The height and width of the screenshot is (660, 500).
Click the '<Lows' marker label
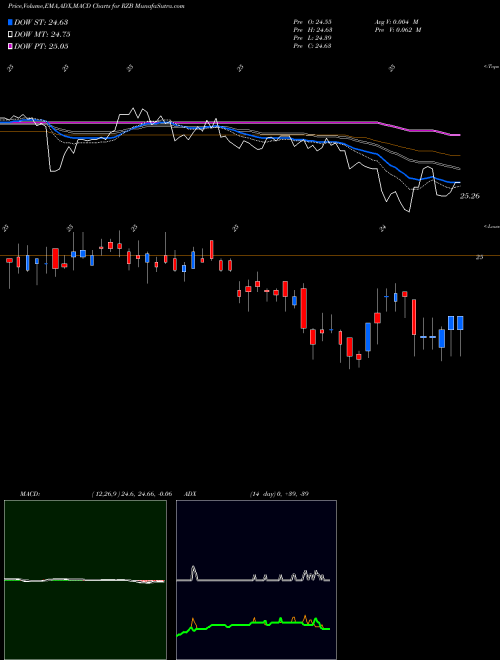tap(492, 226)
